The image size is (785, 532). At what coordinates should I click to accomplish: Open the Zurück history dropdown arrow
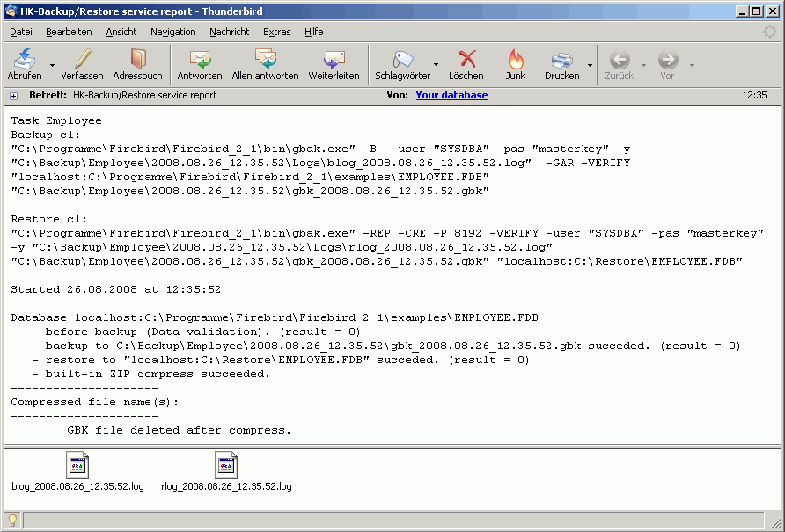644,65
